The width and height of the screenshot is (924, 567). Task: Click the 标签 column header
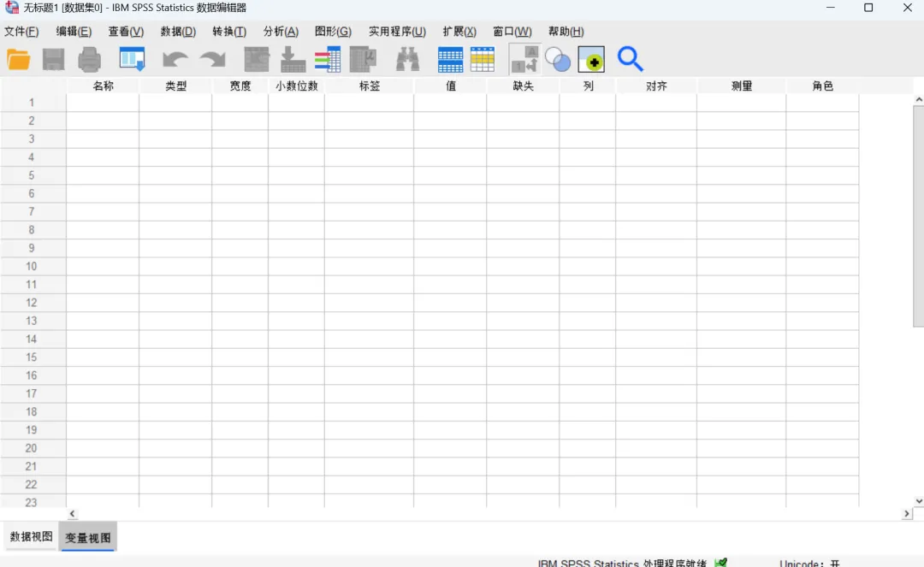pyautogui.click(x=370, y=86)
